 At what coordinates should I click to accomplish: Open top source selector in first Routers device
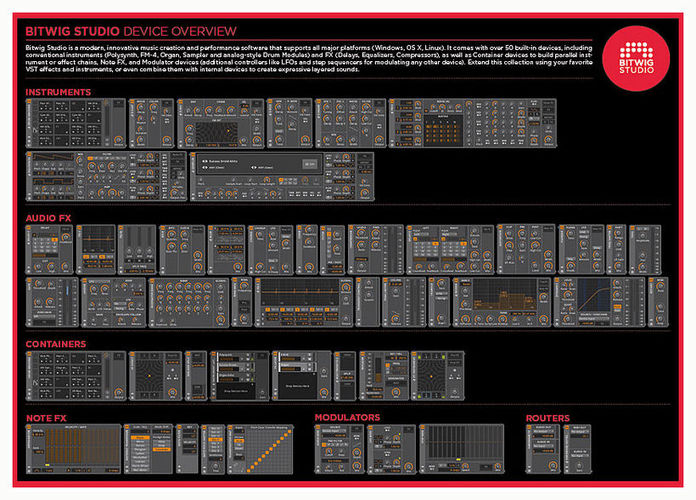click(543, 431)
